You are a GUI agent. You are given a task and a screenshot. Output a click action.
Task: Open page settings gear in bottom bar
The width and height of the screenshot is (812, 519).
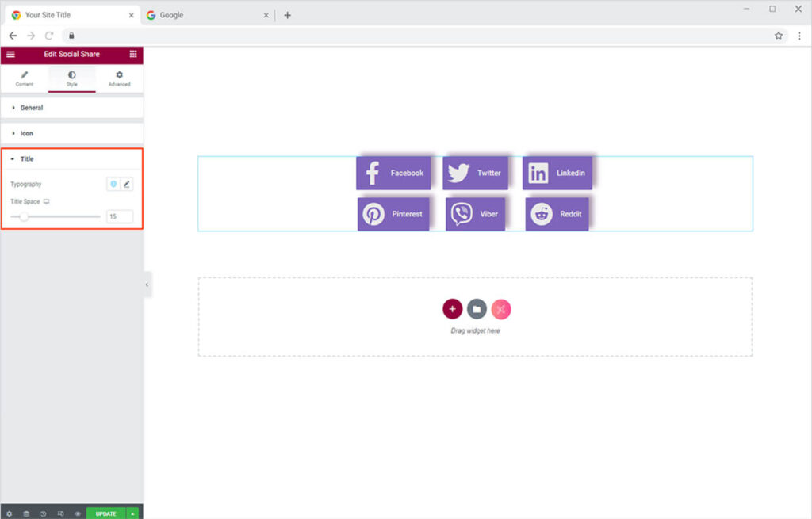10,513
